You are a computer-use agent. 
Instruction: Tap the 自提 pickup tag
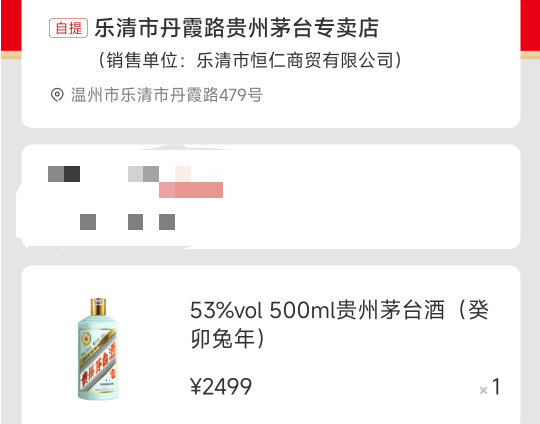[x=68, y=28]
